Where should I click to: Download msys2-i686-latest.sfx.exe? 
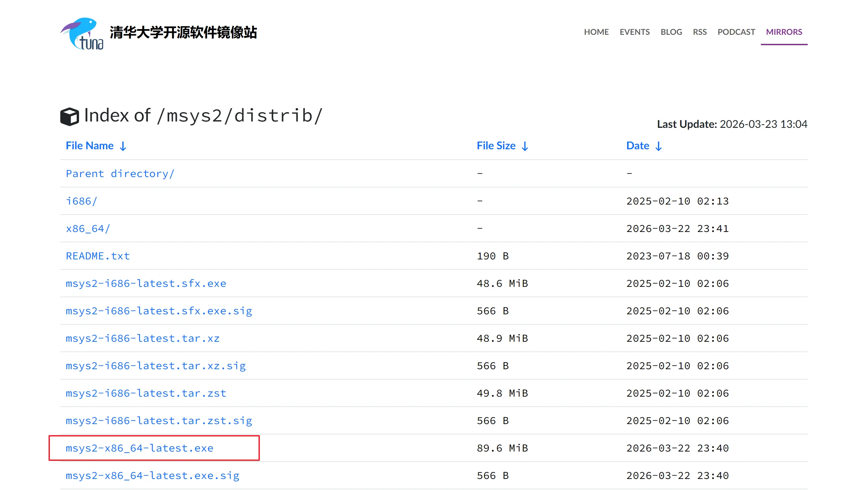coord(146,284)
